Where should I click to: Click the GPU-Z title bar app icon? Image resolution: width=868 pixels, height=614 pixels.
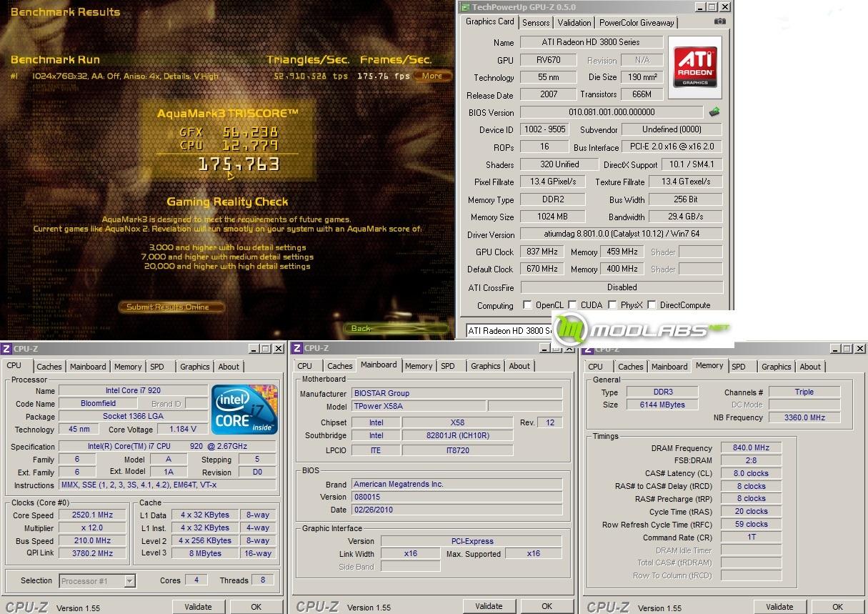[x=465, y=7]
